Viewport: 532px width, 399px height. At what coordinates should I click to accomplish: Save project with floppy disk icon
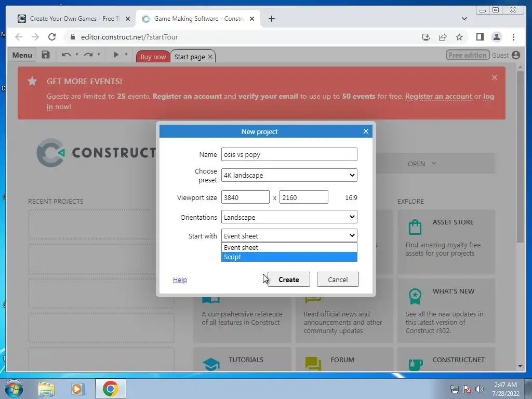(46, 55)
